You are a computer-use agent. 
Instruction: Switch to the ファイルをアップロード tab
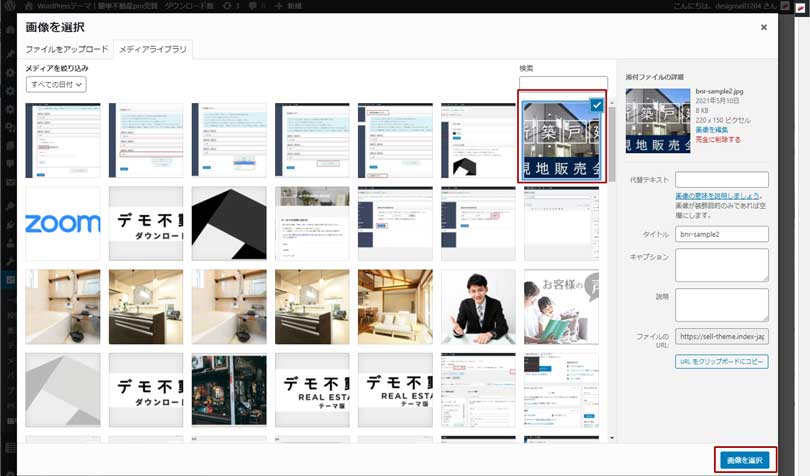click(67, 49)
